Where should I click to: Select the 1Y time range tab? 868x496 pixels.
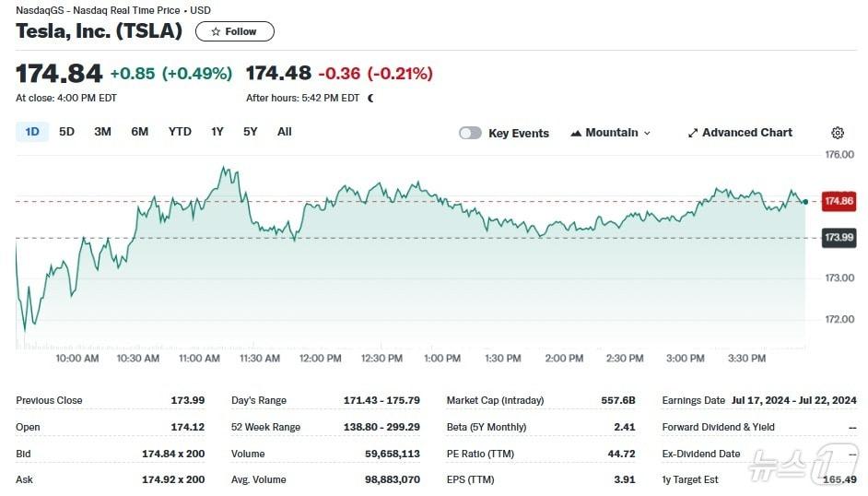[217, 132]
